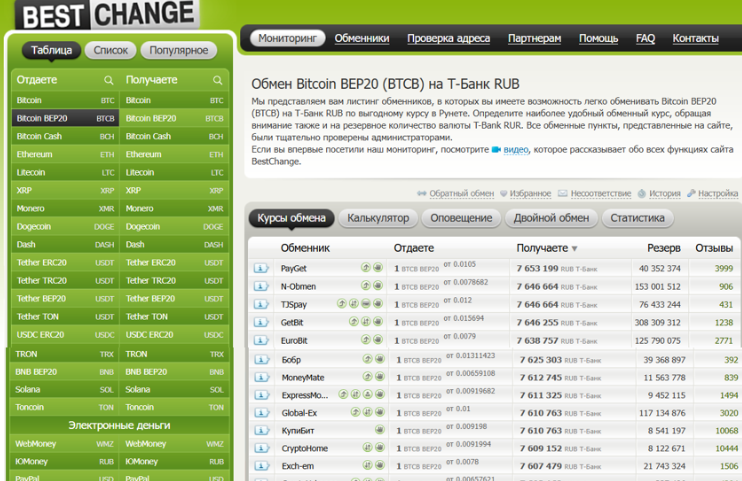Screen dimensions: 742x481
Task: Open search in the Получаете column
Action: pos(217,80)
